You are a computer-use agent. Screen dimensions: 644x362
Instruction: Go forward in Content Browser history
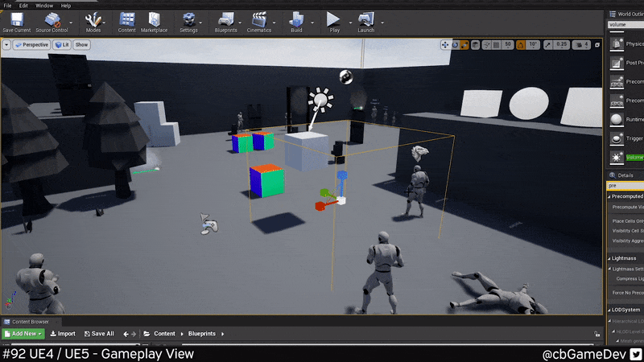(134, 334)
